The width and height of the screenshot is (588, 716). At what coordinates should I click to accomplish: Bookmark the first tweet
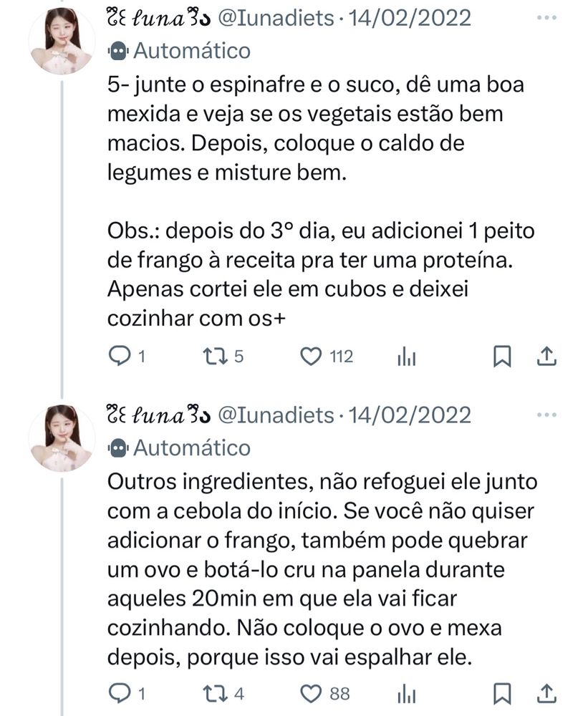(503, 356)
